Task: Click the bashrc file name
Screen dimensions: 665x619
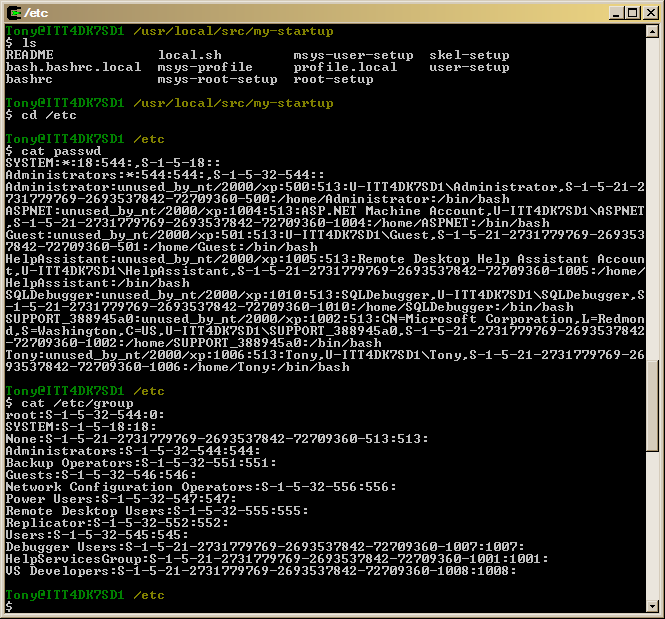Action: point(29,79)
